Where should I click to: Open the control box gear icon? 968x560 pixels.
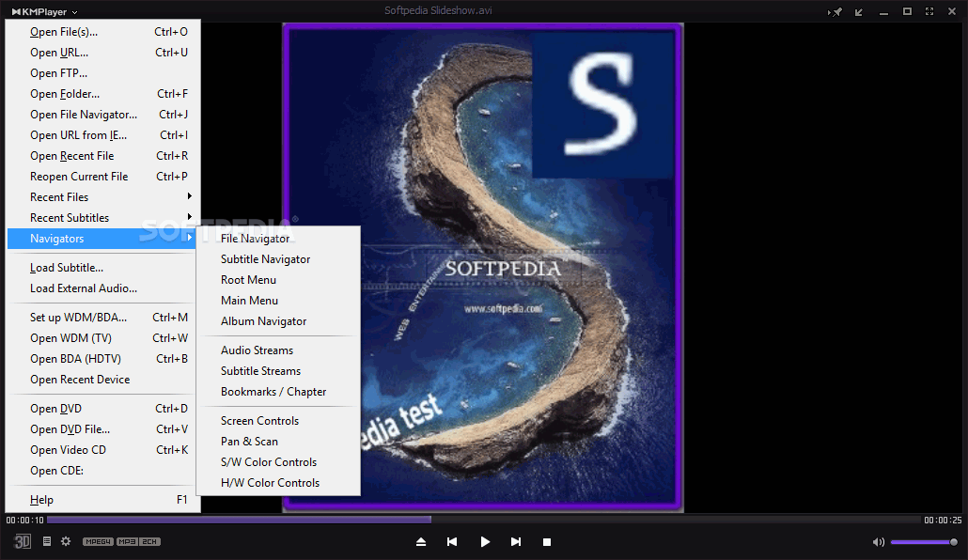66,541
